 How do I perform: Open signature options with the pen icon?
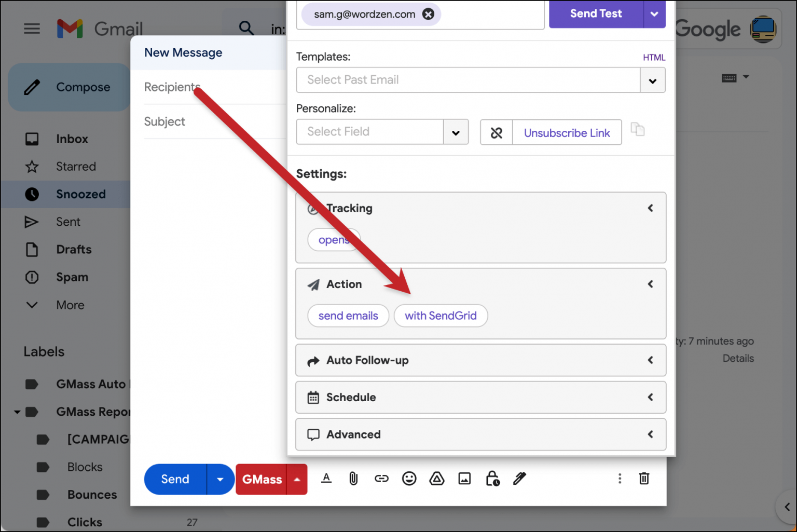click(519, 479)
